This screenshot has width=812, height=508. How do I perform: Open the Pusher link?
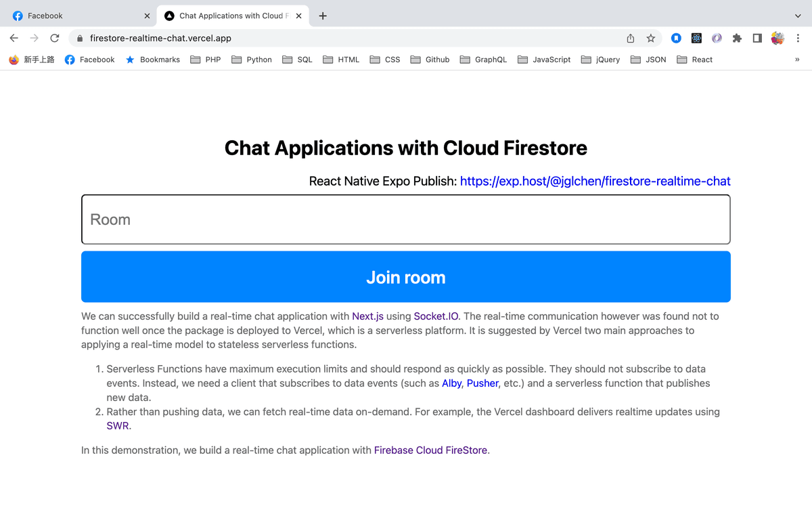tap(483, 383)
